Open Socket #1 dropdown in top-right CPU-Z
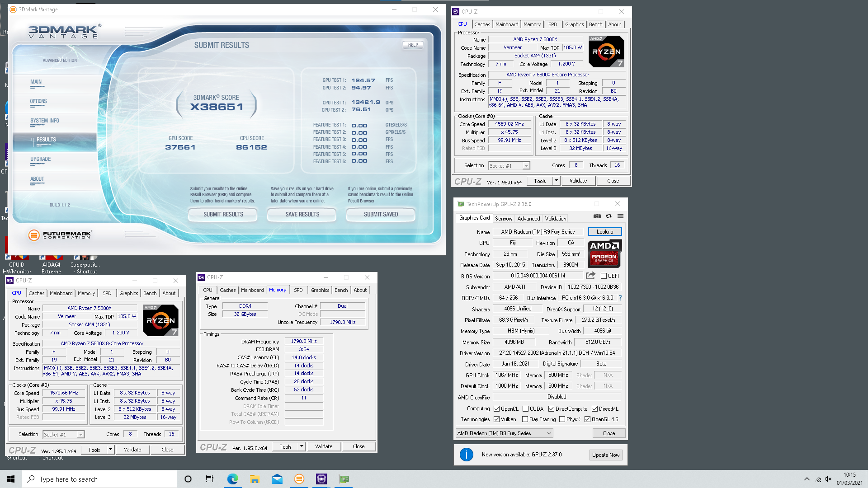 pyautogui.click(x=509, y=166)
